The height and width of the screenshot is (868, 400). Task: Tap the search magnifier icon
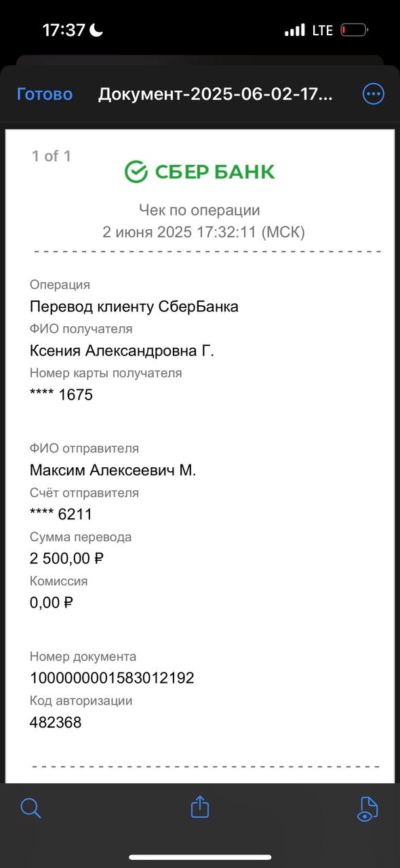(31, 808)
